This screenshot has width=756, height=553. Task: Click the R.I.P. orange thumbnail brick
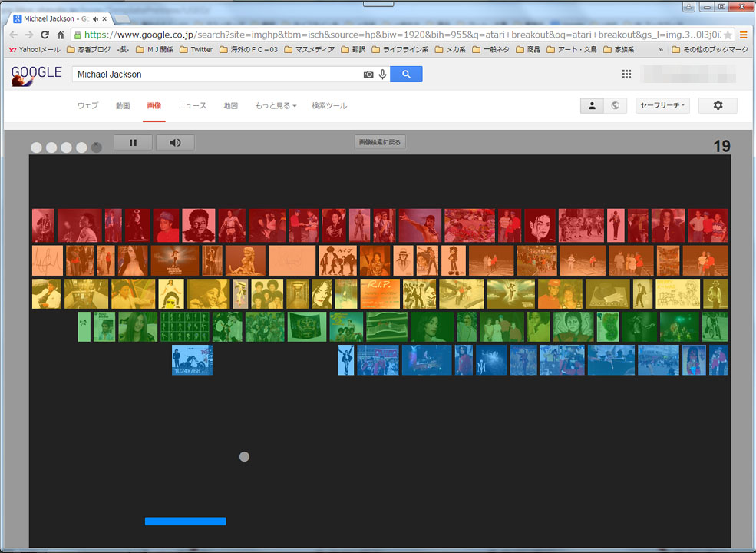click(381, 293)
